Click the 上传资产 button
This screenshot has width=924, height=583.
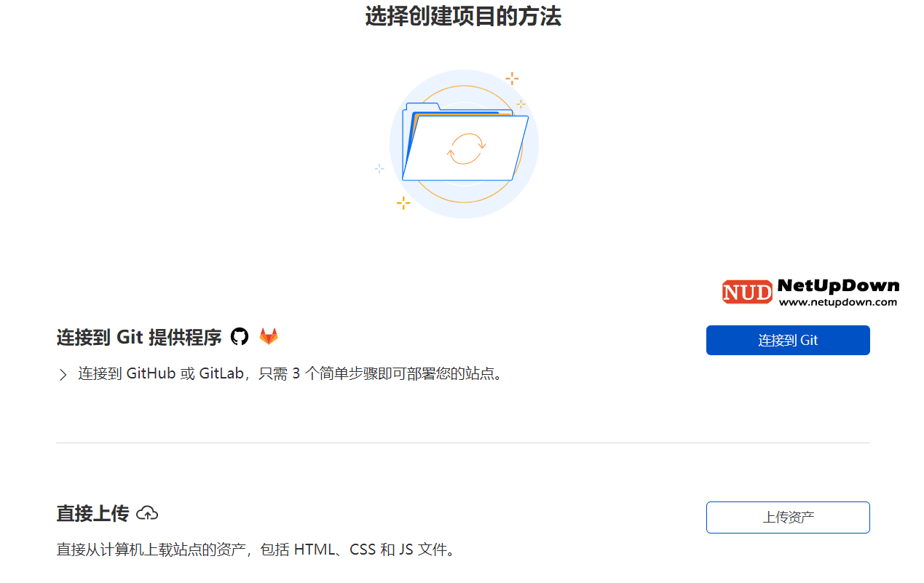pyautogui.click(x=788, y=517)
